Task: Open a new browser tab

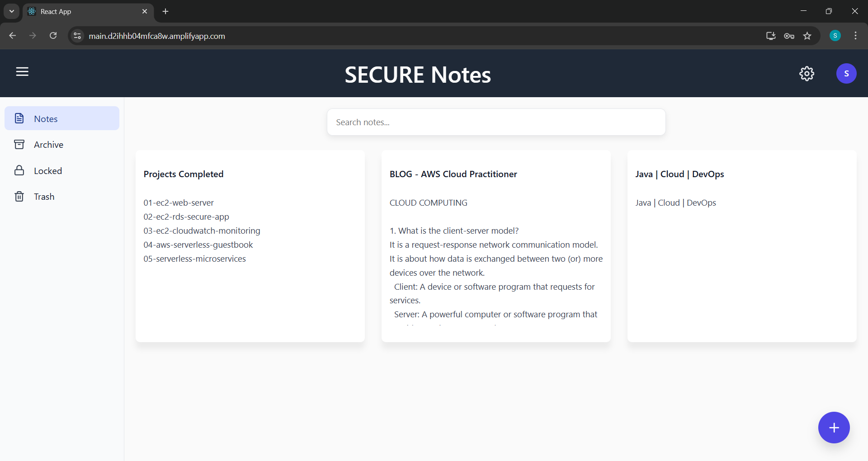Action: point(165,11)
